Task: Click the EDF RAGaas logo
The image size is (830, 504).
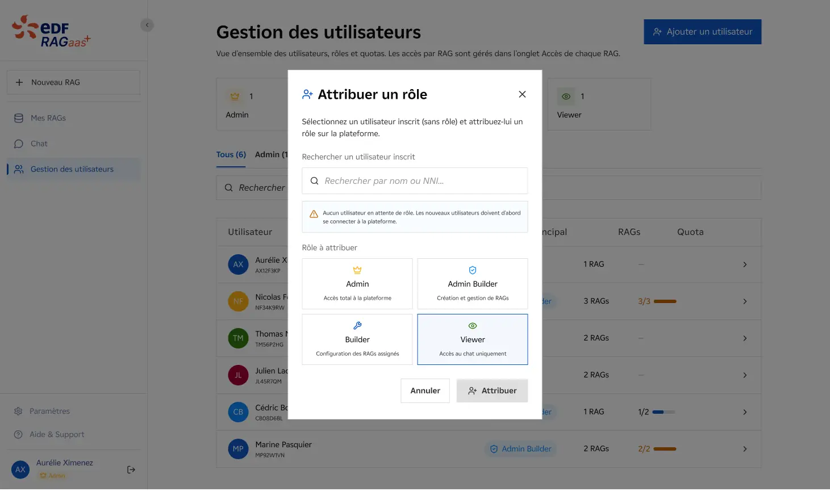Action: coord(51,31)
